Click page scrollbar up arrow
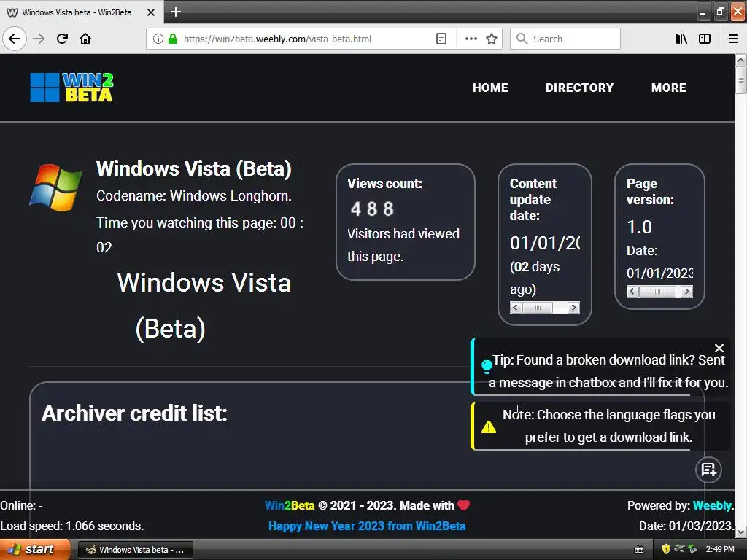The image size is (747, 560). click(740, 60)
